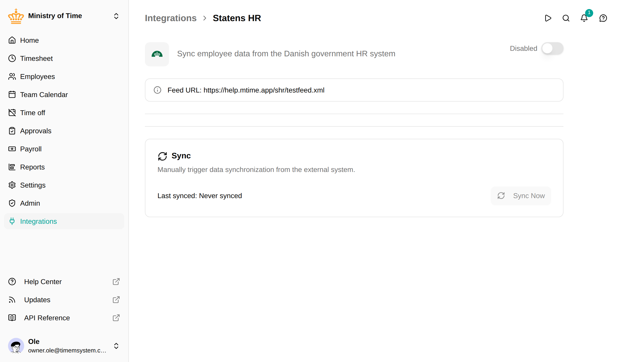
Task: Open the help chat bubble icon
Action: (x=603, y=18)
